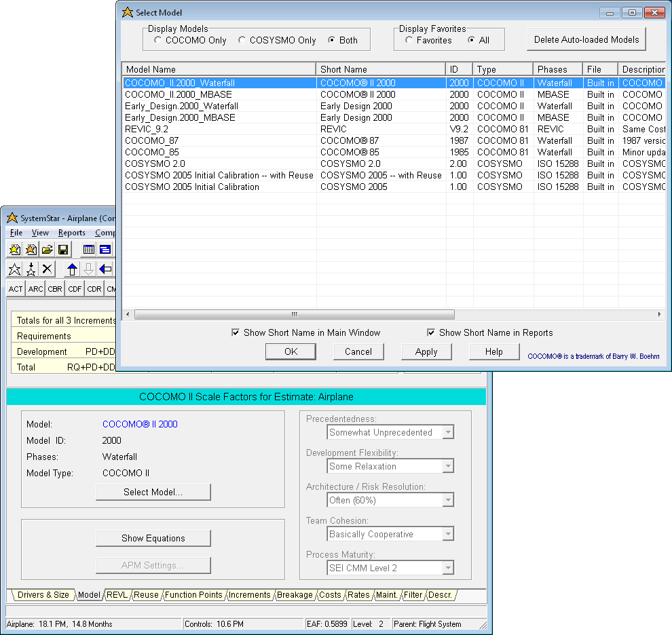Switch to the Descr. tab
This screenshot has width=672, height=635.
(440, 595)
